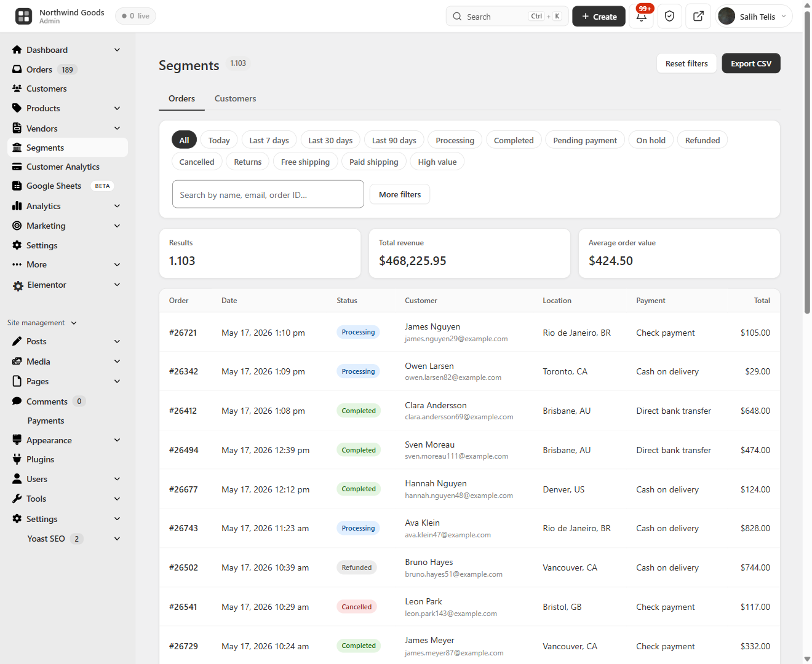Image resolution: width=812 pixels, height=664 pixels.
Task: Open order #26721
Action: 183,333
